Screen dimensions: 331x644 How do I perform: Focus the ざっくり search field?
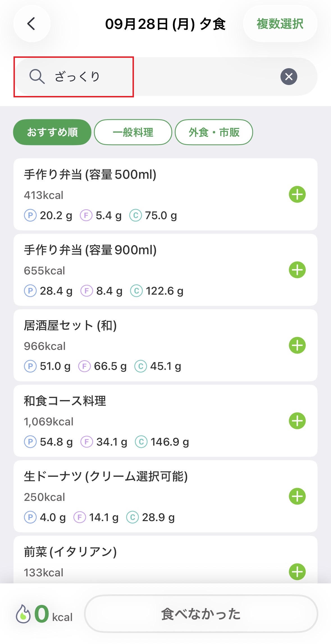click(x=166, y=77)
